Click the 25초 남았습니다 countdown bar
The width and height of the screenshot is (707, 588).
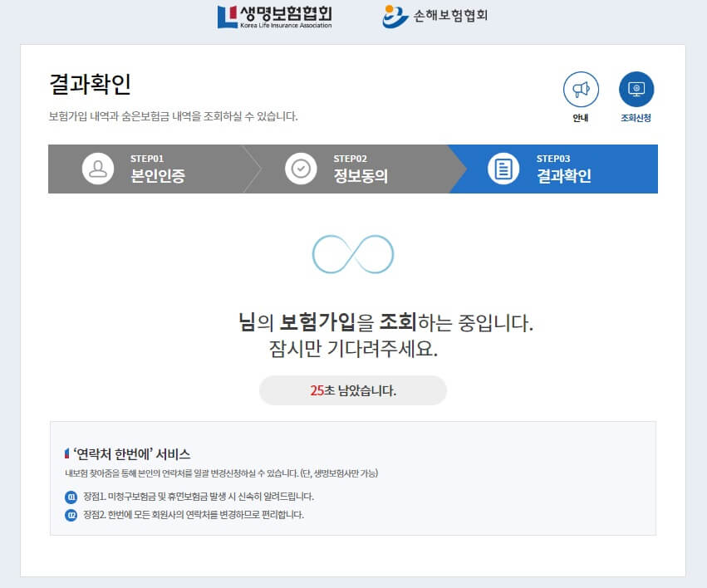coord(353,390)
